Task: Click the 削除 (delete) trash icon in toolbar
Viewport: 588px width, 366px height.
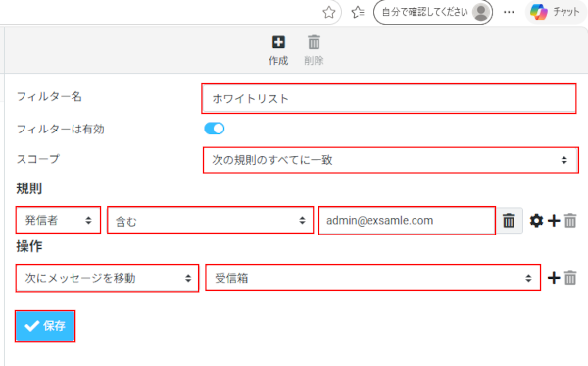Action: pos(314,42)
